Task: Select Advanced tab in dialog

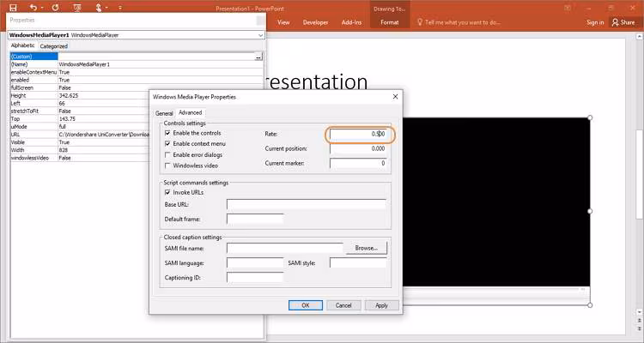Action: pyautogui.click(x=190, y=112)
